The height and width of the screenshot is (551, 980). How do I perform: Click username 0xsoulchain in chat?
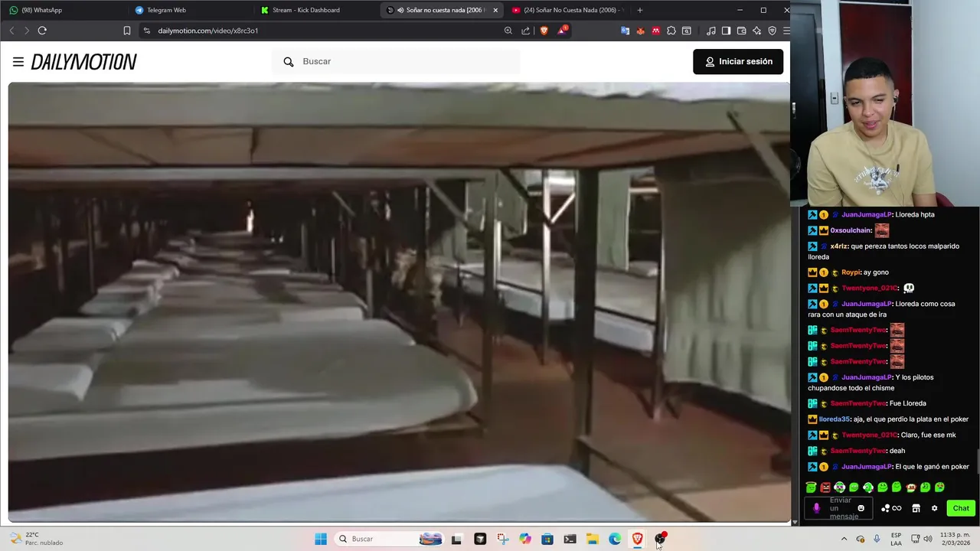tap(851, 230)
